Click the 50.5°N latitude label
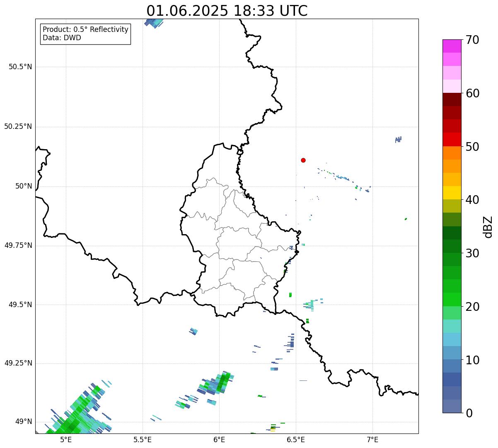This screenshot has height=448, width=498. point(20,67)
